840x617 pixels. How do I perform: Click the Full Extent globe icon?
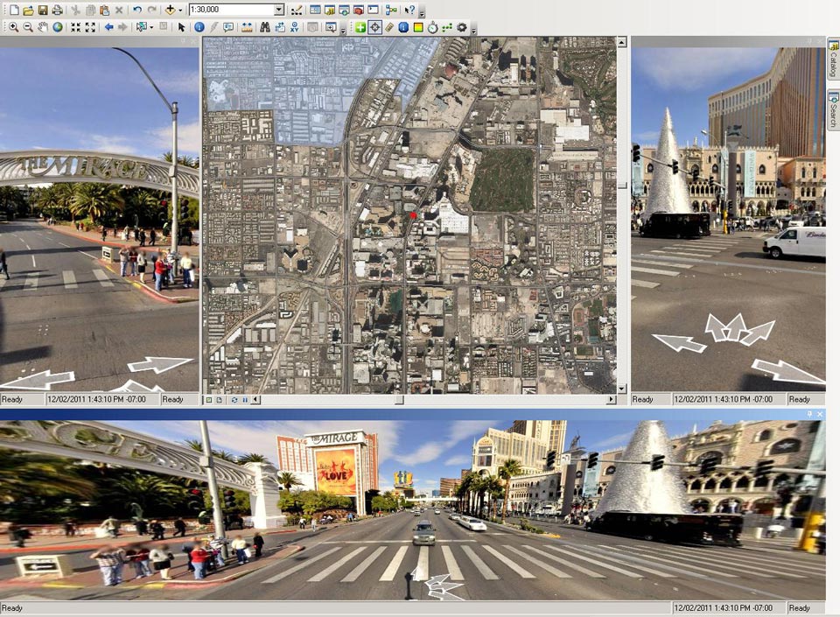coord(57,27)
